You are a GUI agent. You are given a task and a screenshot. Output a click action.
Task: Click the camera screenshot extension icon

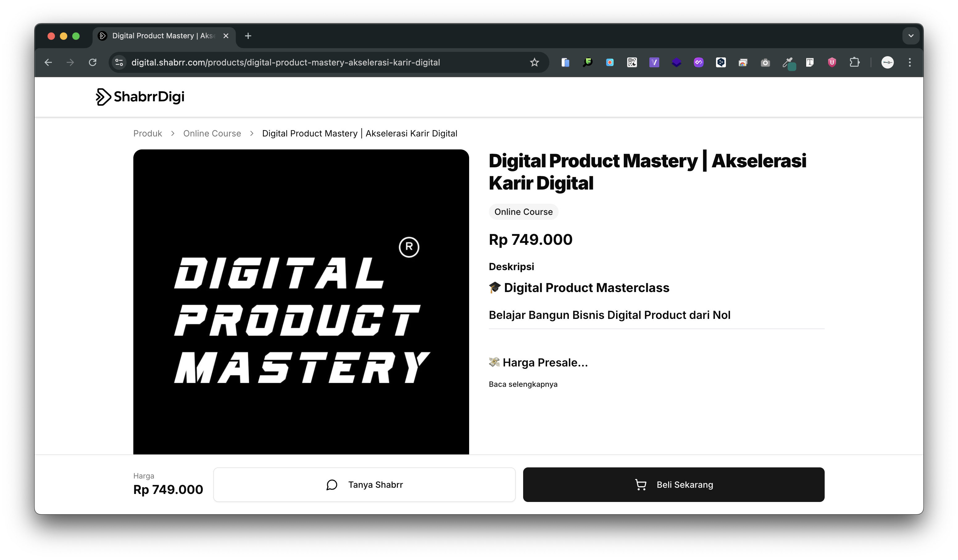click(765, 62)
